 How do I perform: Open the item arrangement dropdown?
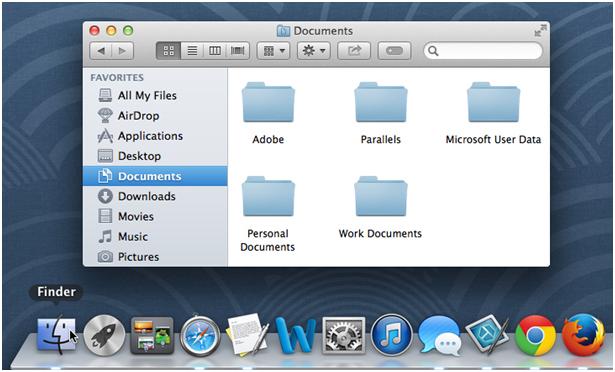pos(273,51)
